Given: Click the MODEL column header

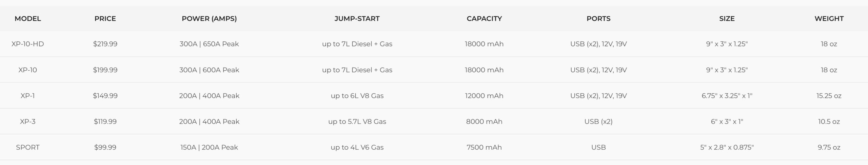Looking at the screenshot, I should pos(27,19).
